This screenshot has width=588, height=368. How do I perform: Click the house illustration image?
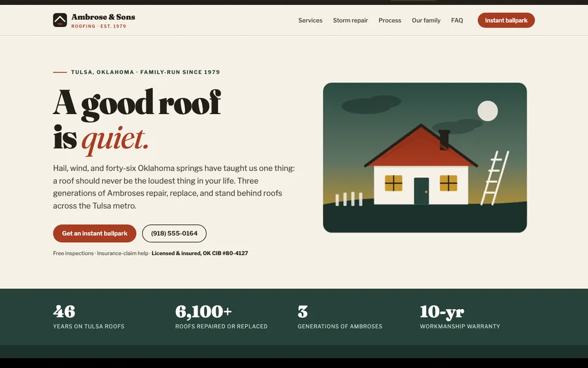tap(425, 158)
